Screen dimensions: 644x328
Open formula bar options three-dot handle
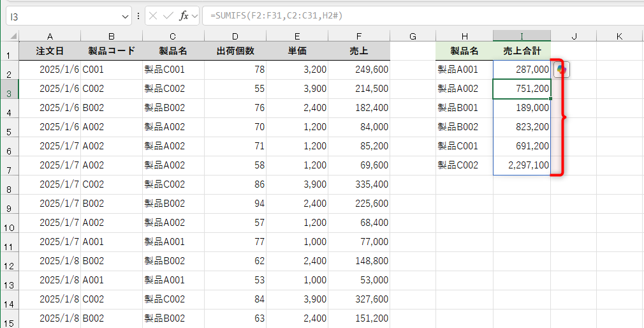[x=138, y=16]
